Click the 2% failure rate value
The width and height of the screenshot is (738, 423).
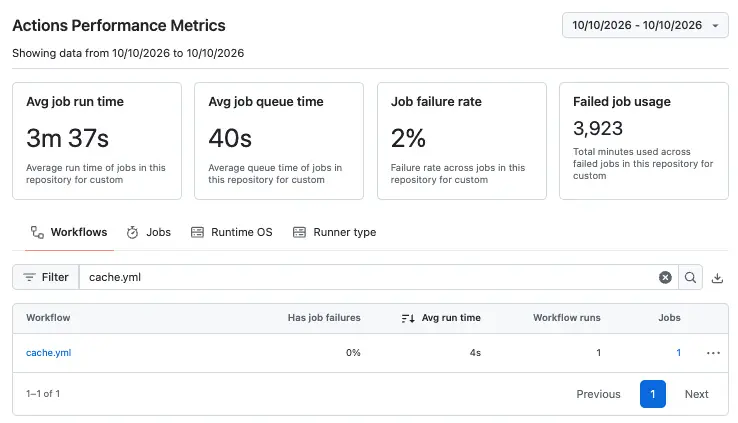408,138
